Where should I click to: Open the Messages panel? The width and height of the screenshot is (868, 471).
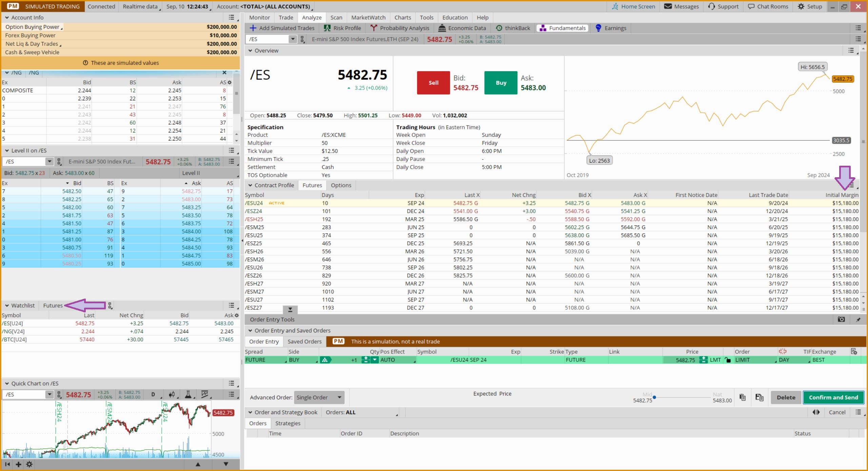click(x=681, y=6)
